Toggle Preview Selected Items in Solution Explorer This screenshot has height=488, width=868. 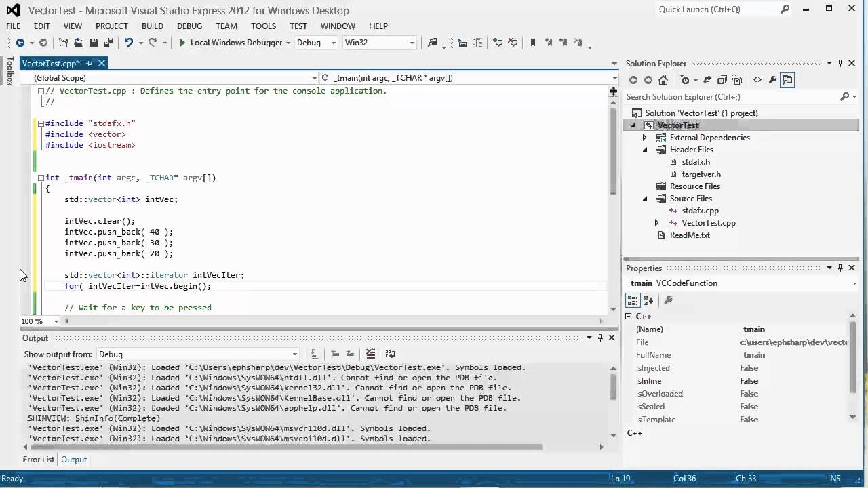(x=787, y=80)
